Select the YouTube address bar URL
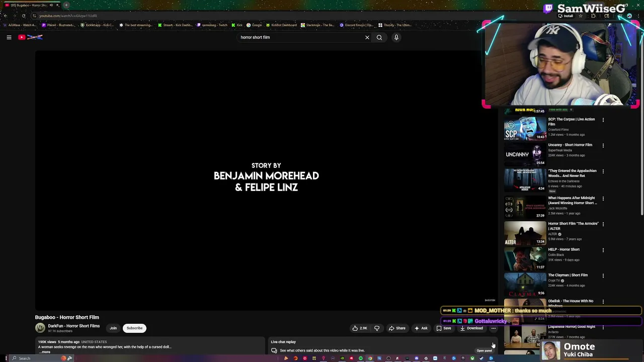The height and width of the screenshot is (362, 644). [x=68, y=16]
